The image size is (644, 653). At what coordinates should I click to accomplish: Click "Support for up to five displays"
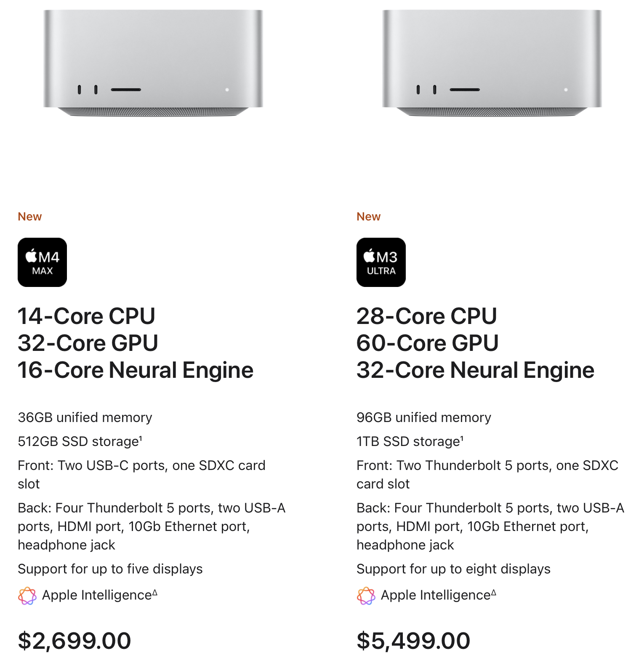(110, 569)
